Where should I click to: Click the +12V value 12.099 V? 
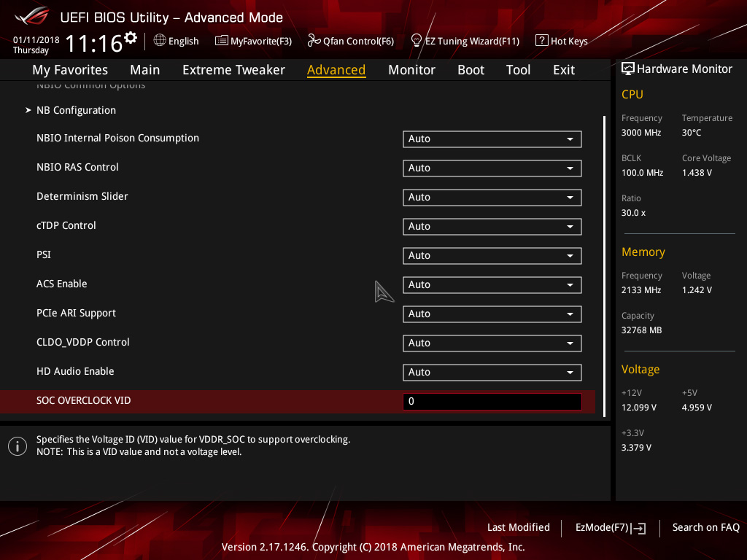tap(639, 408)
